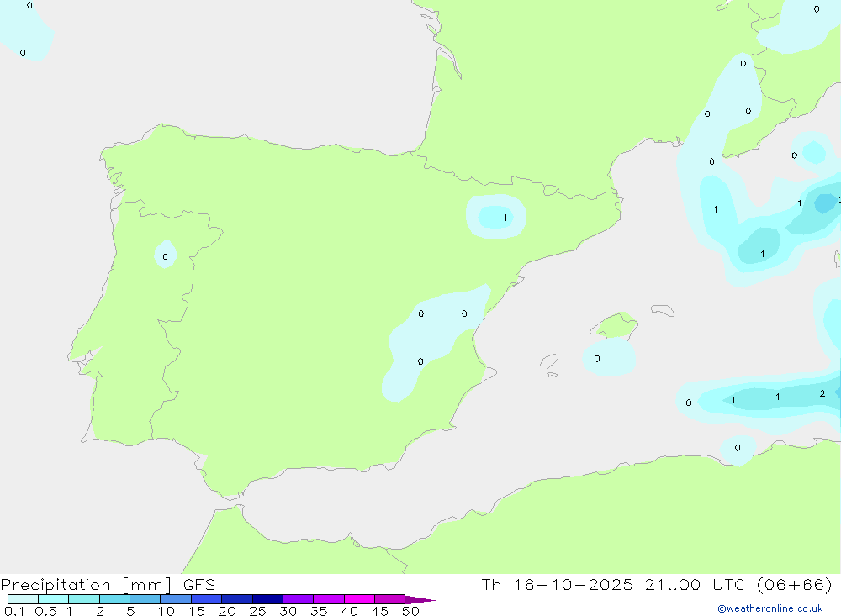Viewport: 841px width, 616px height.
Task: Select the legend swatch between 20 and 25
Action: [236, 599]
